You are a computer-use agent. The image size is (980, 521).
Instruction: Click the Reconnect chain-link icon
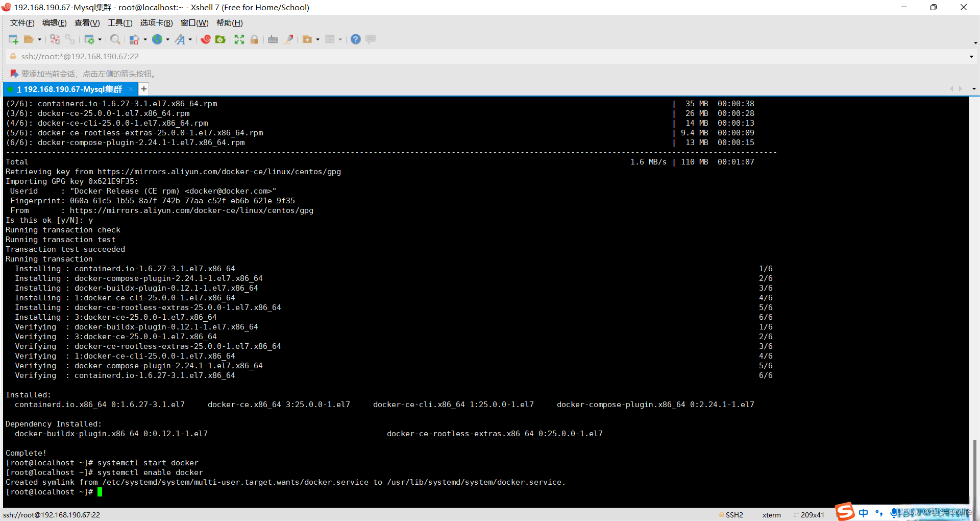[70, 39]
